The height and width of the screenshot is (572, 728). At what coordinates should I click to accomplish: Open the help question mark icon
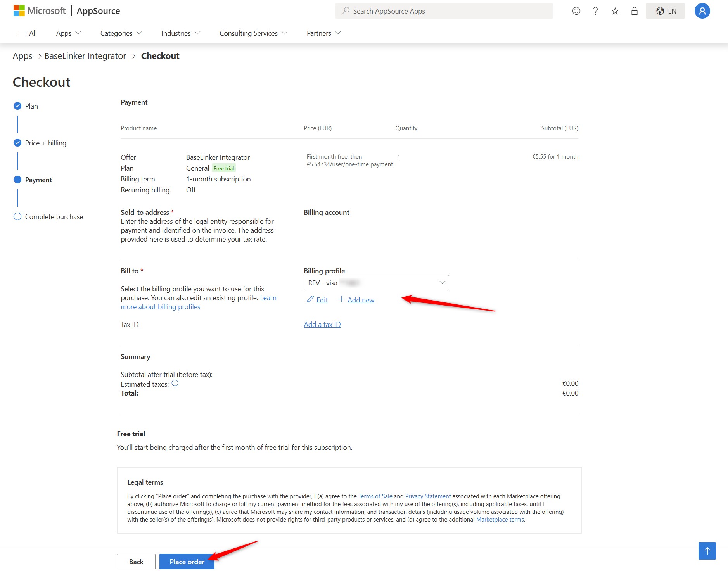(595, 11)
